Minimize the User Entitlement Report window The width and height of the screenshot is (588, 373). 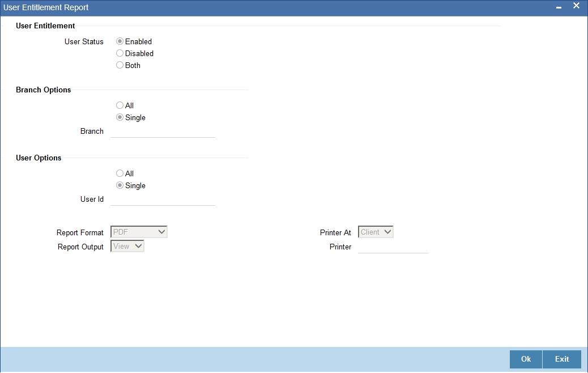(559, 7)
